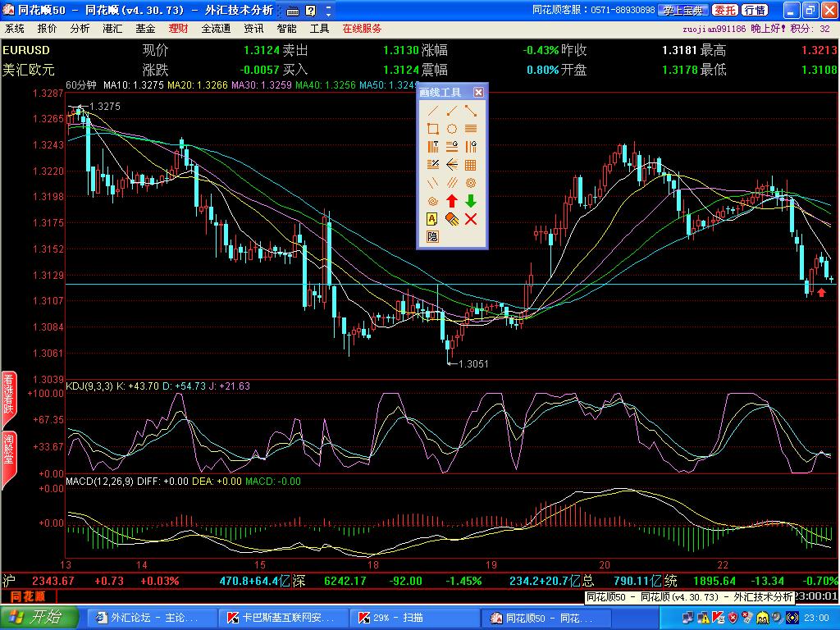840x630 pixels.
Task: Select the straight line drawing tool
Action: click(x=433, y=111)
